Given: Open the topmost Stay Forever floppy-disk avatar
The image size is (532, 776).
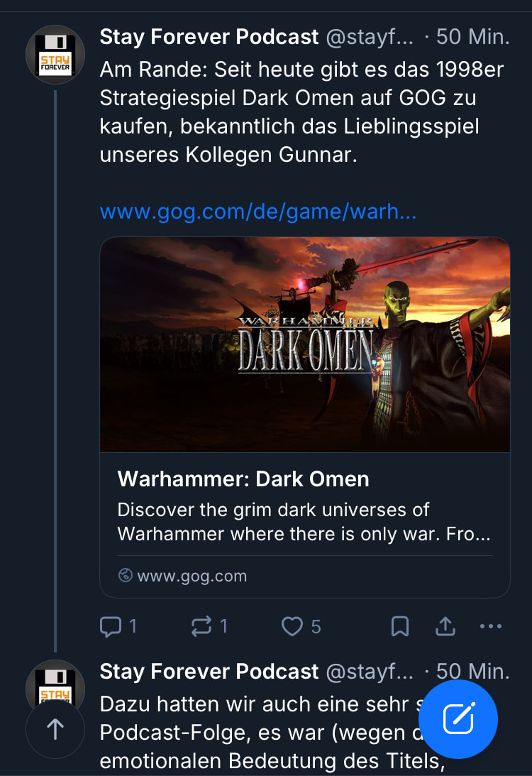Looking at the screenshot, I should (55, 55).
